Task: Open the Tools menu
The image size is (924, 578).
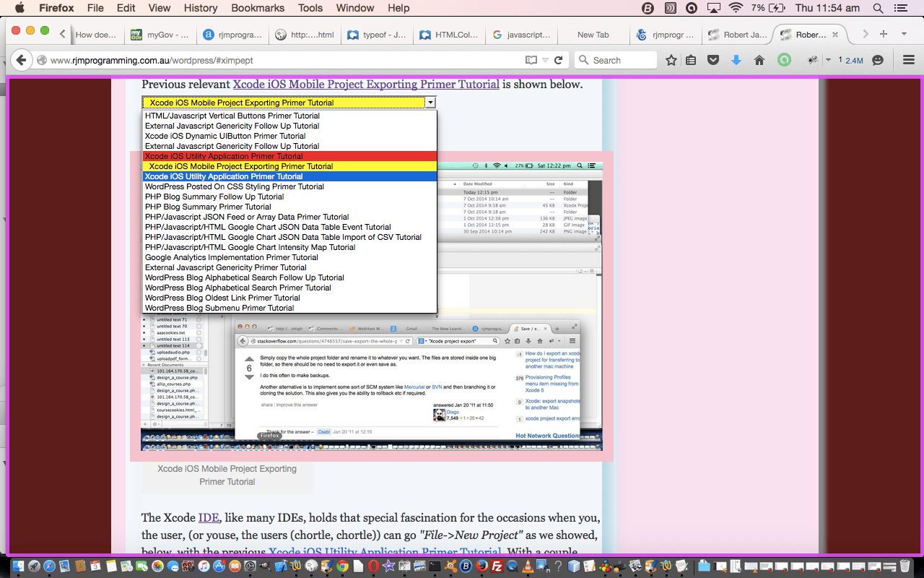Action: 310,8
